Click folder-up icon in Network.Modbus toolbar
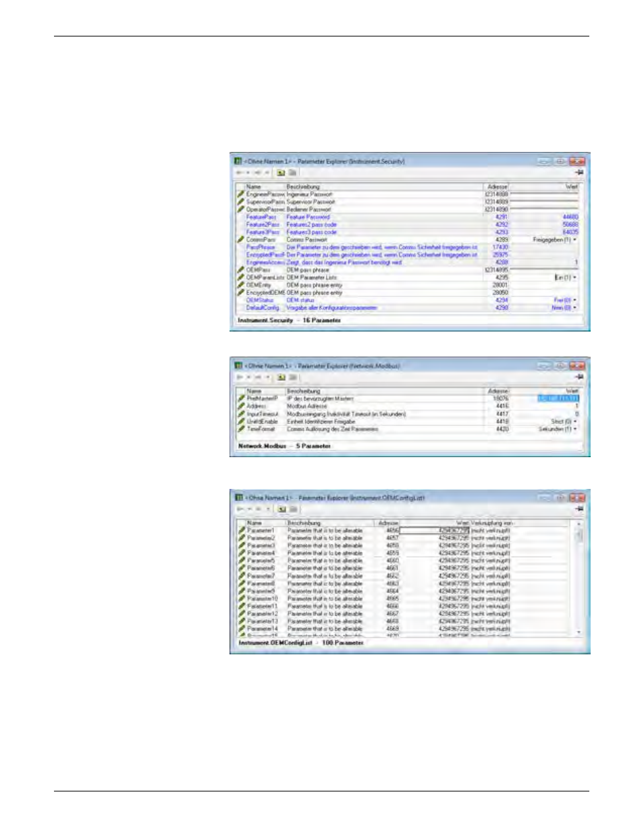The image size is (644, 834). [281, 377]
